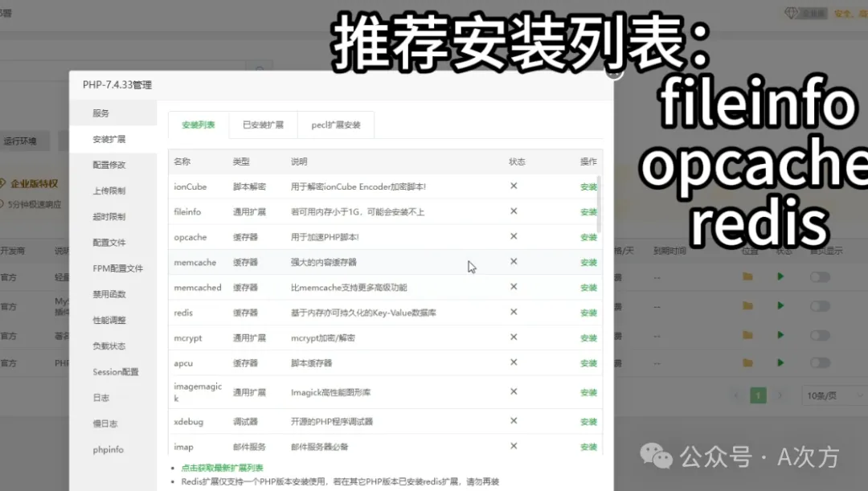Click the green play icon in the My row

tap(780, 305)
